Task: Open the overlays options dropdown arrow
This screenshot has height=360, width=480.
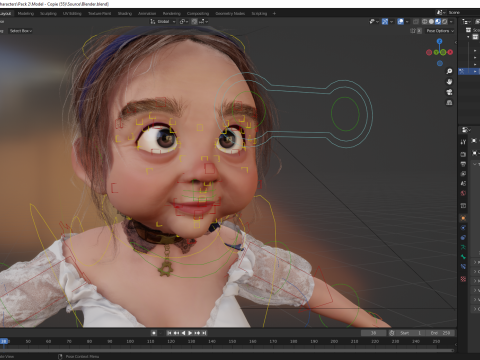Action: tap(407, 22)
